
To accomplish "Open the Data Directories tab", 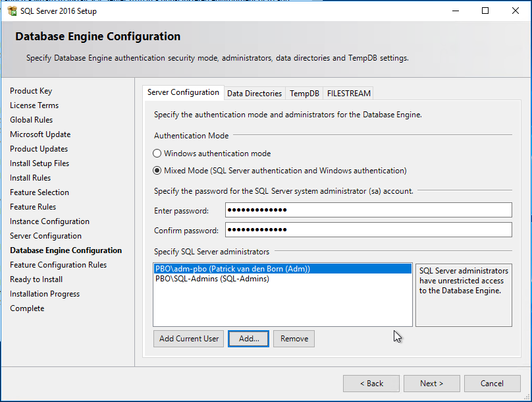I will (254, 94).
